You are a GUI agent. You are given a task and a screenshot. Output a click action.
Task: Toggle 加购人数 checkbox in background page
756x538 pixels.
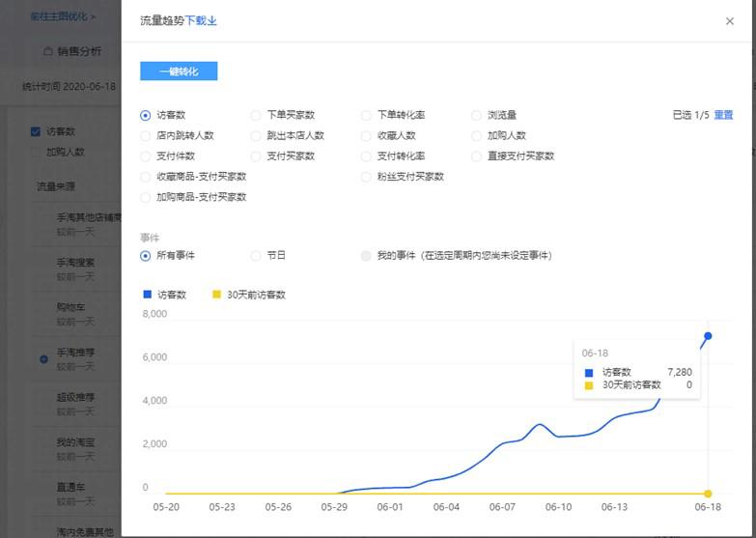click(35, 153)
